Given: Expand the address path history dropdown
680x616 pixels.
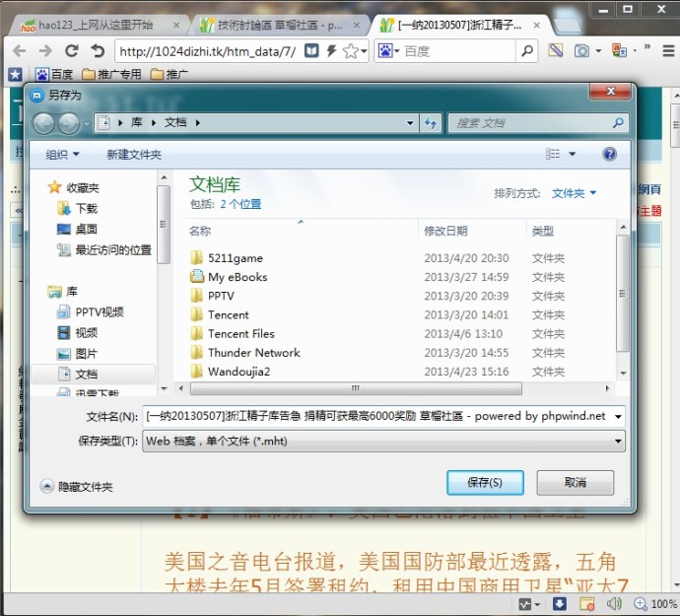Looking at the screenshot, I should [x=410, y=123].
